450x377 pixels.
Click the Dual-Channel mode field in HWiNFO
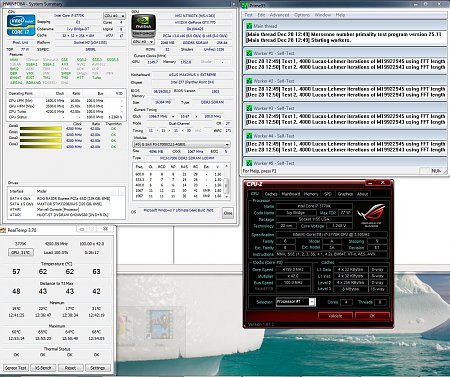click(179, 123)
